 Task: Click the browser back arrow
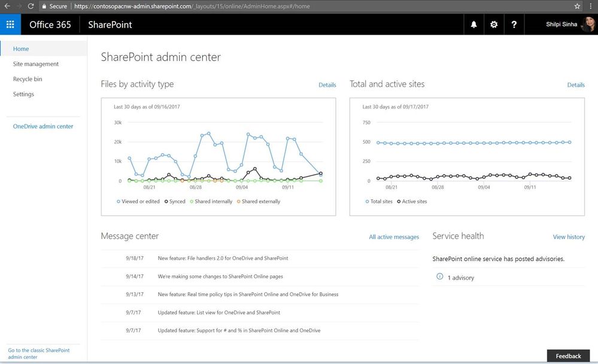[7, 6]
